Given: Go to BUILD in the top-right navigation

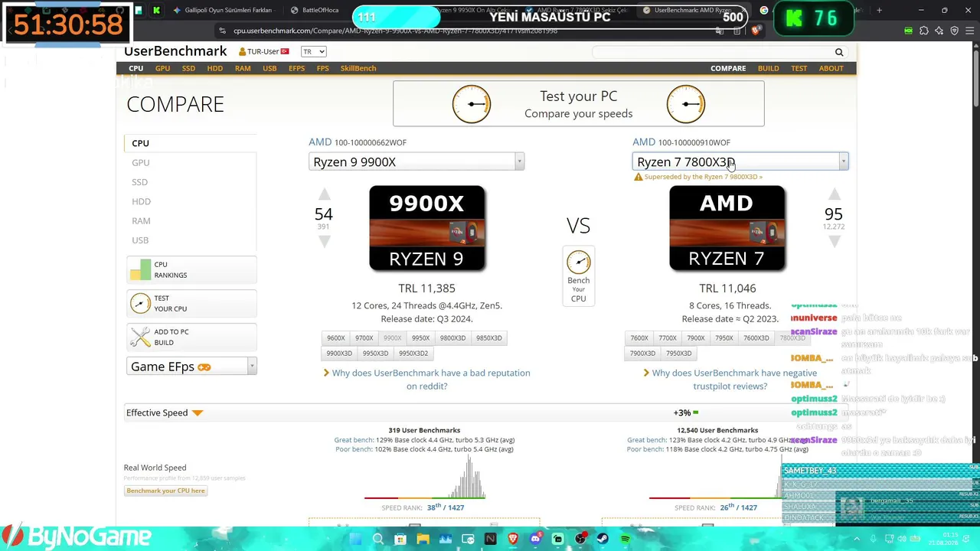Looking at the screenshot, I should tap(768, 68).
